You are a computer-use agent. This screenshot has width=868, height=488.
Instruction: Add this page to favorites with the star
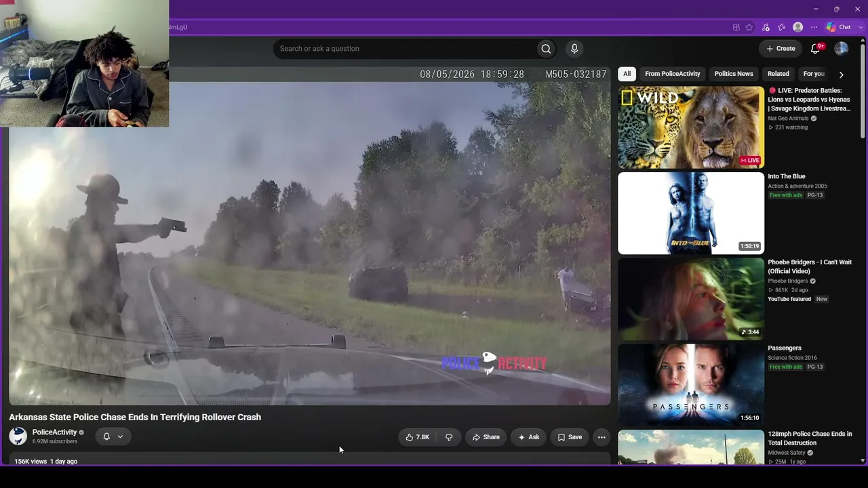[x=749, y=27]
